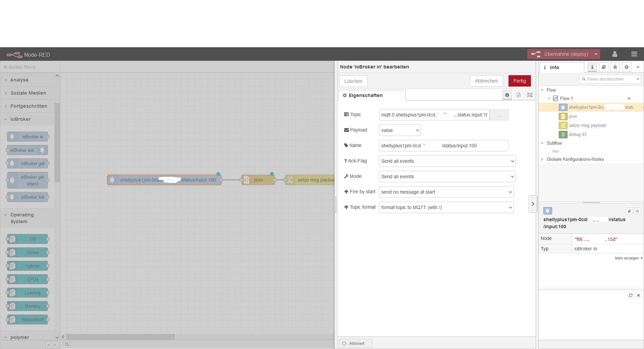Open the hamburger main menu
This screenshot has height=349, width=644.
point(634,54)
